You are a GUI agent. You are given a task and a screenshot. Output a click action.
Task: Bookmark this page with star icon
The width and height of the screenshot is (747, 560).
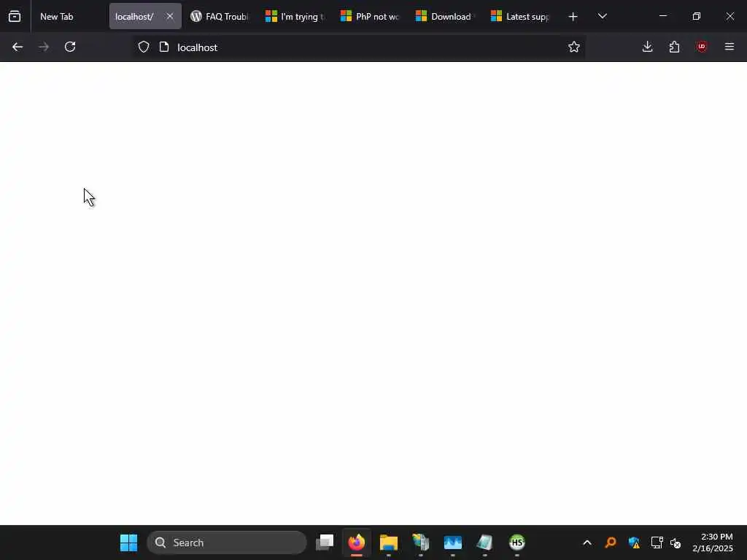pos(574,47)
